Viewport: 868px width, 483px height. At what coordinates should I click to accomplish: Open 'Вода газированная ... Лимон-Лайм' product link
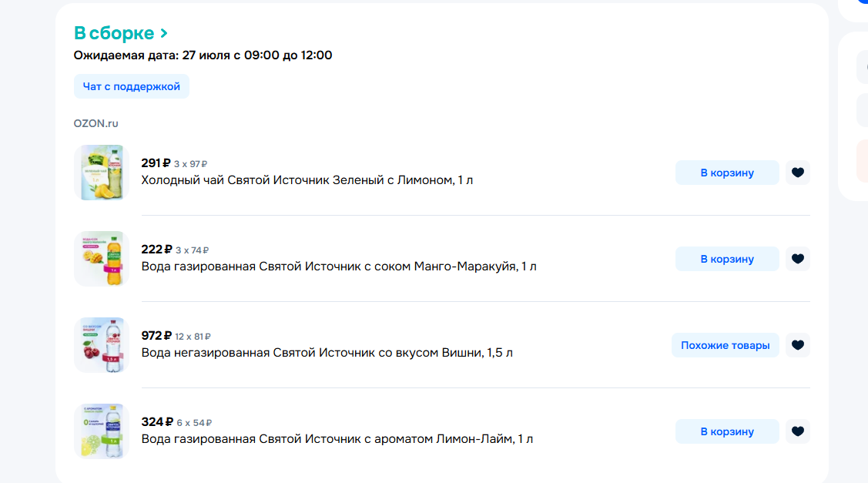click(x=337, y=439)
